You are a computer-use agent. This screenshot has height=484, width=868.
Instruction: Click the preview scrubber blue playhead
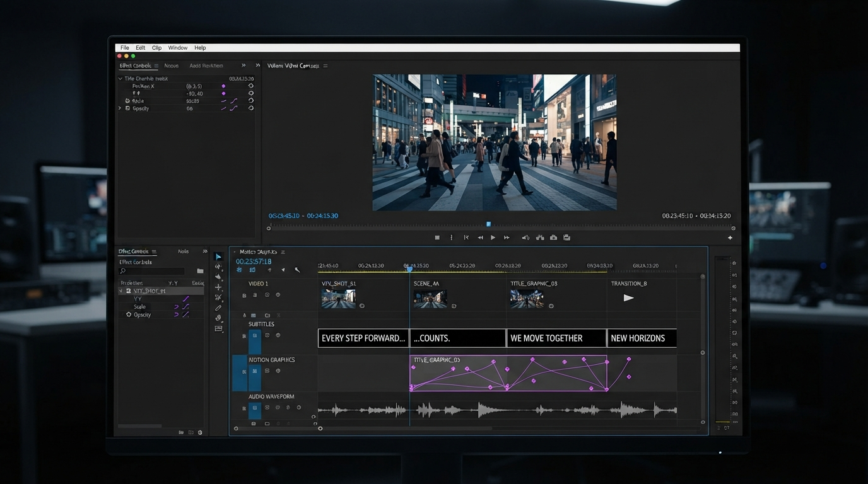coord(488,224)
